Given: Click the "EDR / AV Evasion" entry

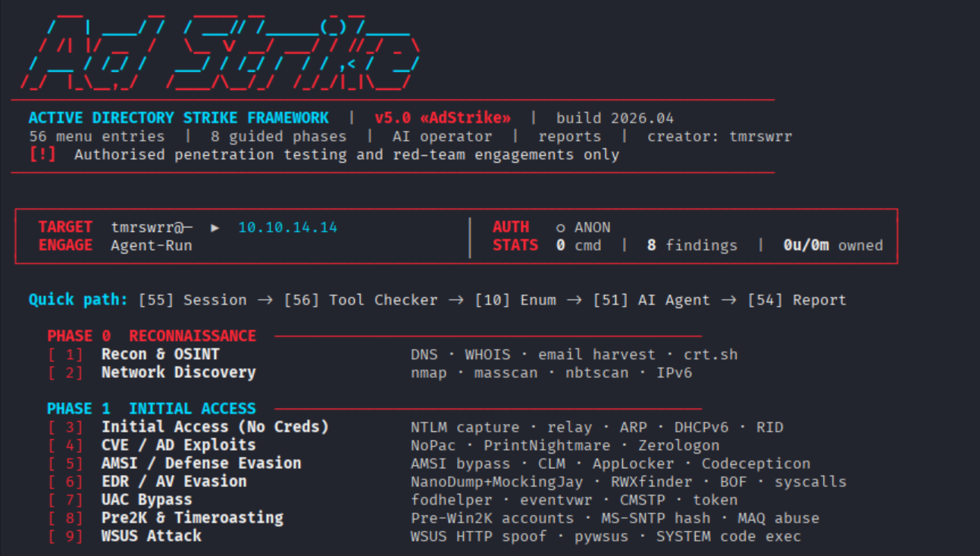Looking at the screenshot, I should [174, 482].
